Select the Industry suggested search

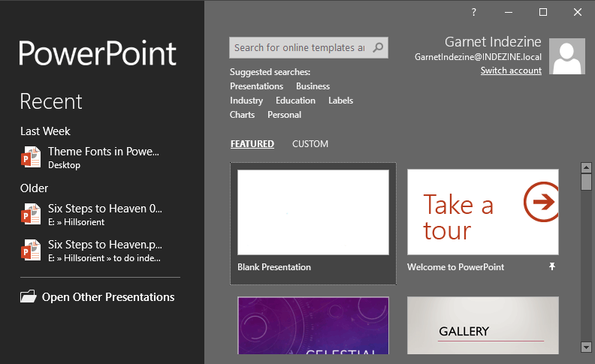[x=246, y=101]
